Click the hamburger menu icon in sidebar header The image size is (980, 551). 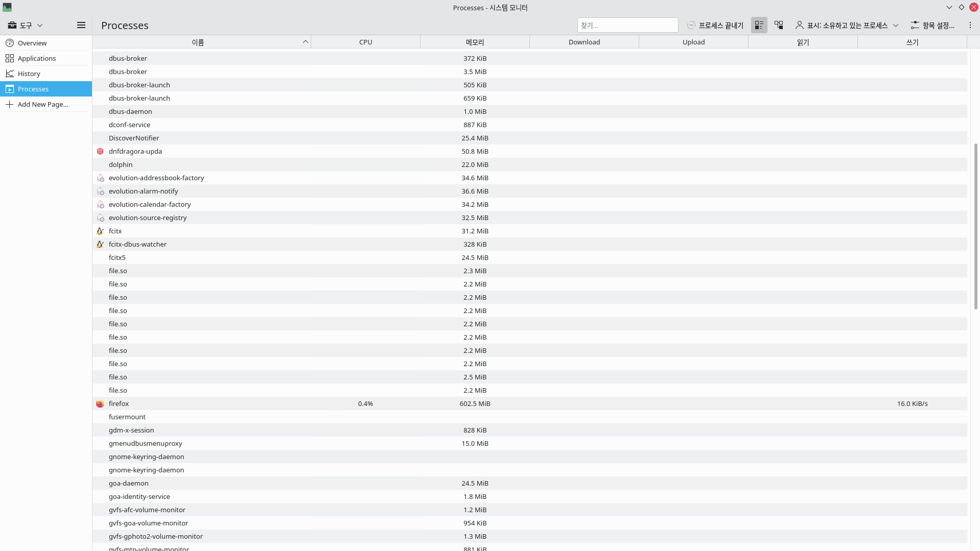pyautogui.click(x=81, y=25)
